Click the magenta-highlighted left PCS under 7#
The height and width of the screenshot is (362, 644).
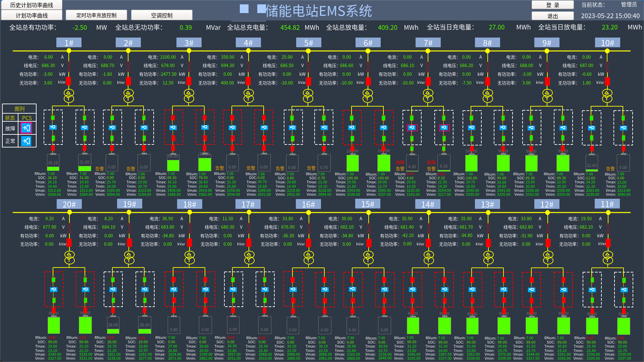[x=412, y=127]
